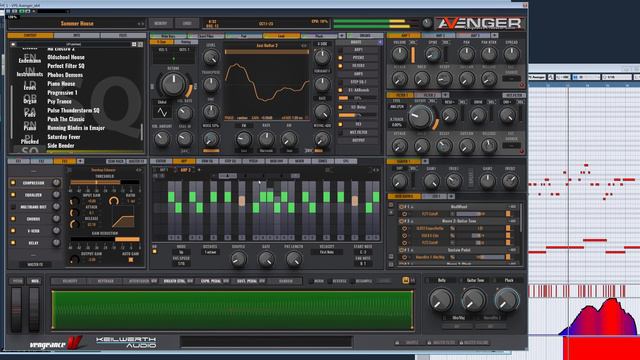Open the arpeggiator Mode dropdown
This screenshot has height=360, width=640.
[181, 252]
